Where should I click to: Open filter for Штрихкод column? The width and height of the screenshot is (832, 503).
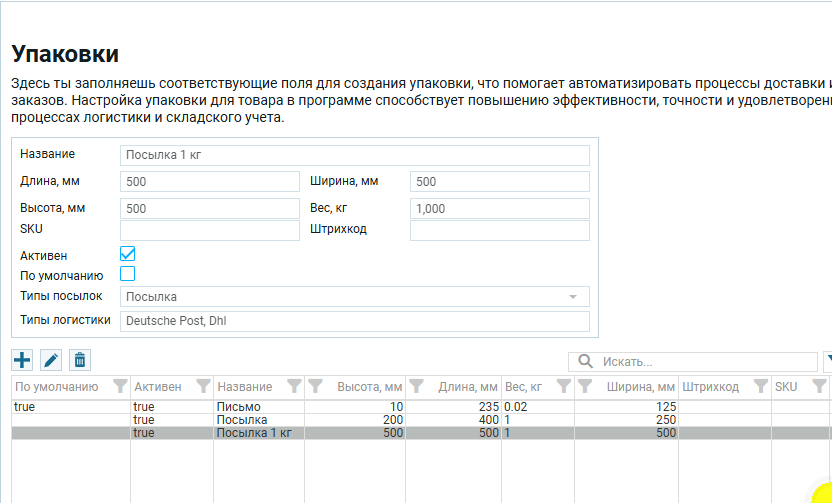tap(760, 386)
